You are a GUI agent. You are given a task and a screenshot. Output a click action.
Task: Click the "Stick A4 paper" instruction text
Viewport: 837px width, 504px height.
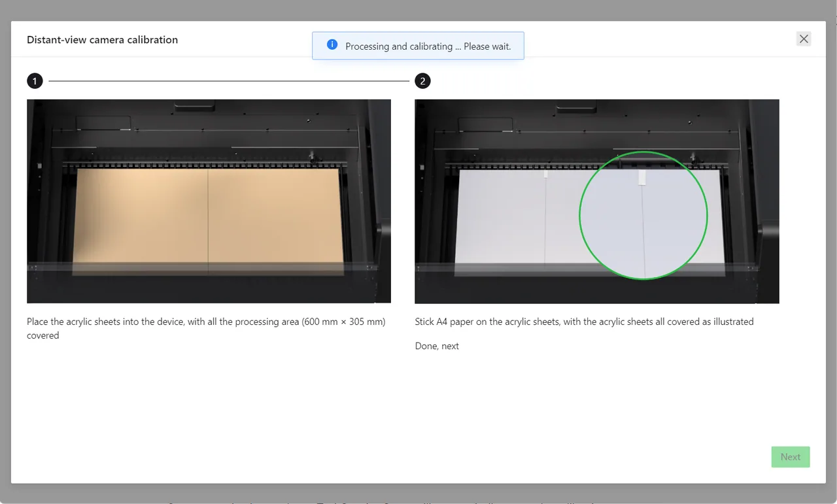pyautogui.click(x=584, y=322)
